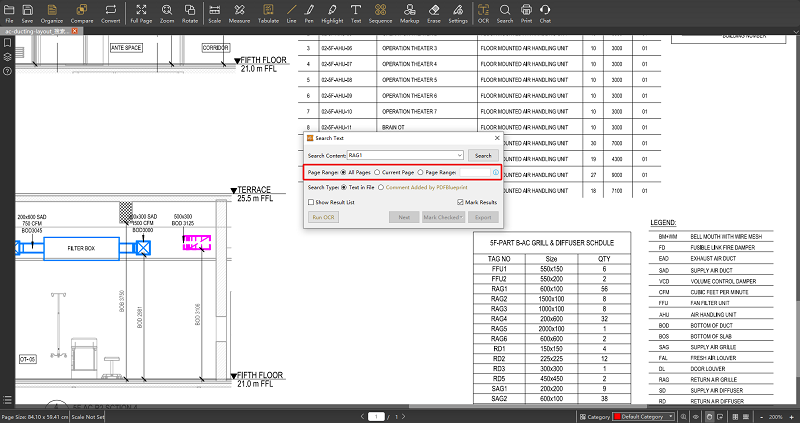Open the layers panel in left sidebar
Screen dimensions: 800x423
tap(7, 57)
